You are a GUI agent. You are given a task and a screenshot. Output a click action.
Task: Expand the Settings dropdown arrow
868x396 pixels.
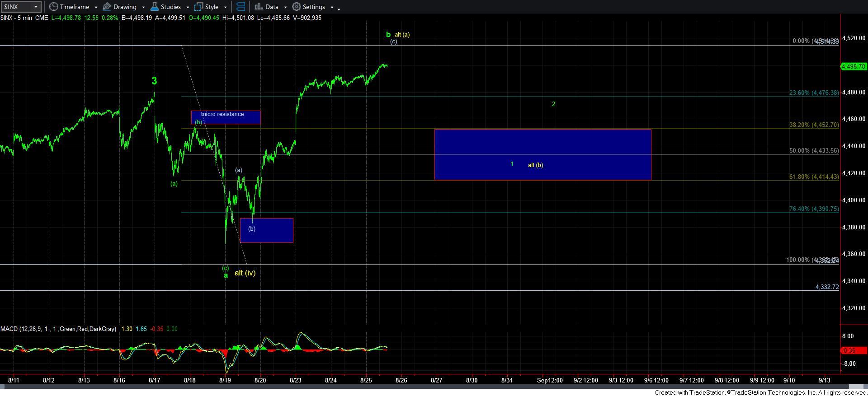332,7
